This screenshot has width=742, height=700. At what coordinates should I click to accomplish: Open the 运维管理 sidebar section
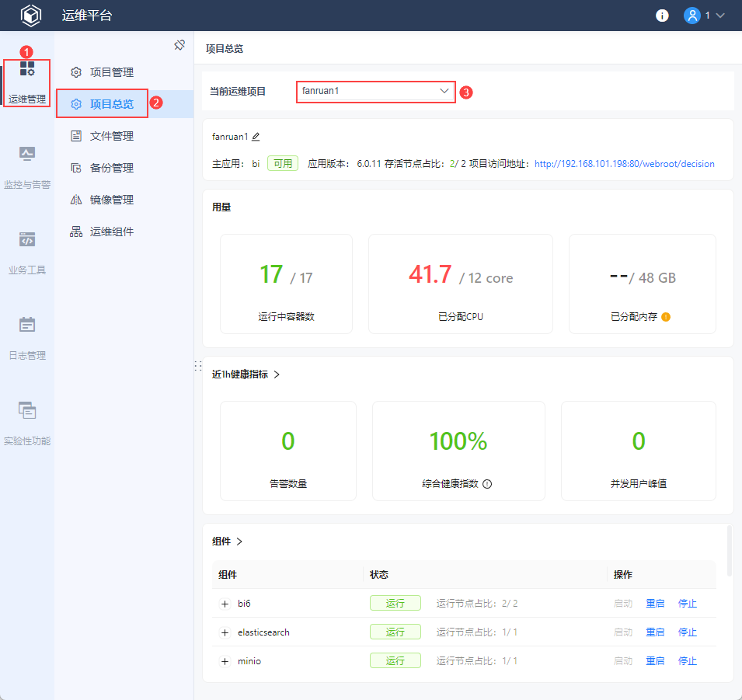coord(27,83)
